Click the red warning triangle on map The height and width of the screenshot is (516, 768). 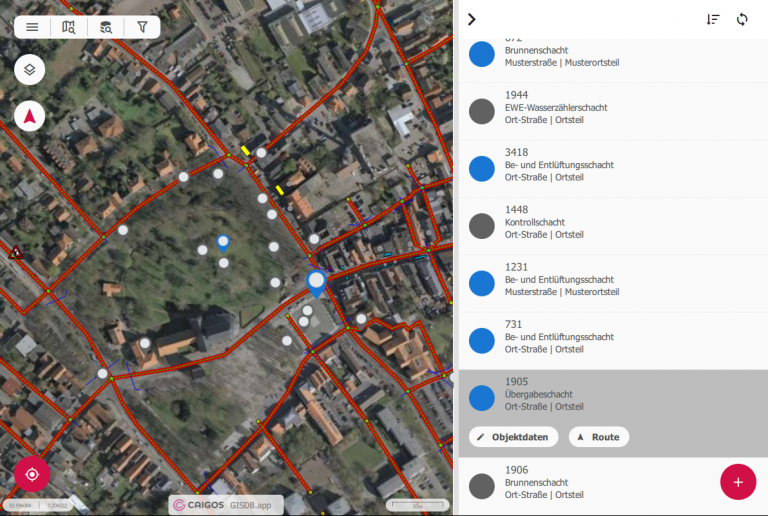point(16,253)
